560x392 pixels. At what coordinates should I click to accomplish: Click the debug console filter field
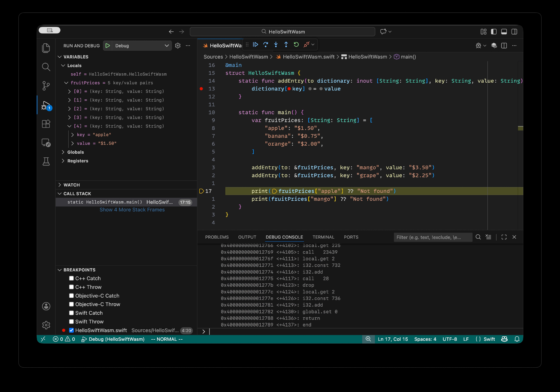tap(432, 237)
